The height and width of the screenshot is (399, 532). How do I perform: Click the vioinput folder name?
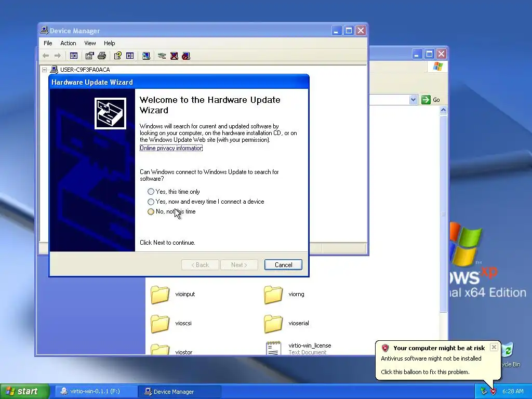coord(185,294)
